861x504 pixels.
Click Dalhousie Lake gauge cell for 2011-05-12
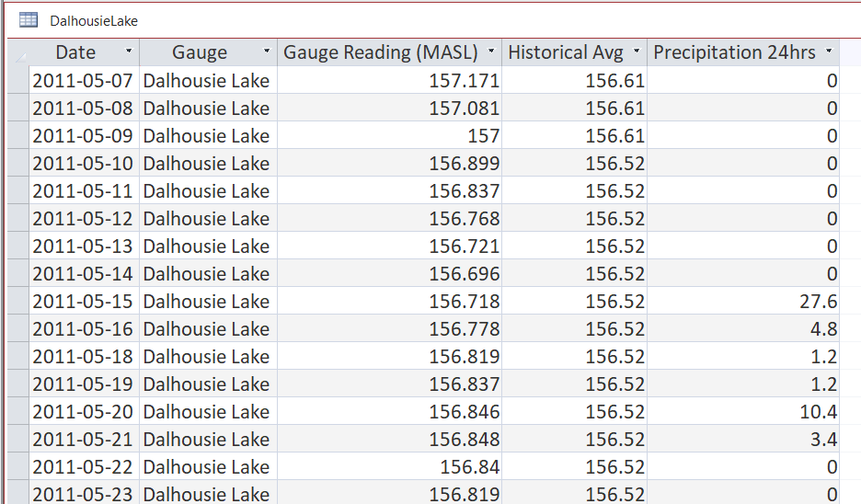coord(208,219)
